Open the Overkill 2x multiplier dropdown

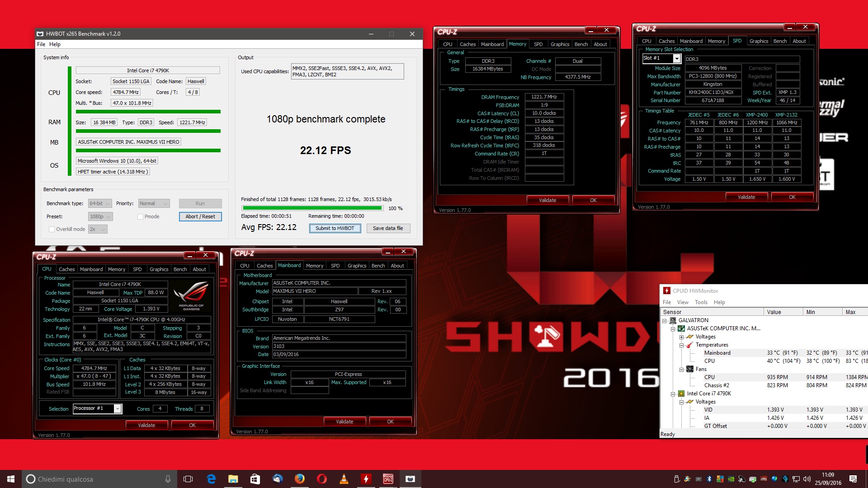(98, 229)
